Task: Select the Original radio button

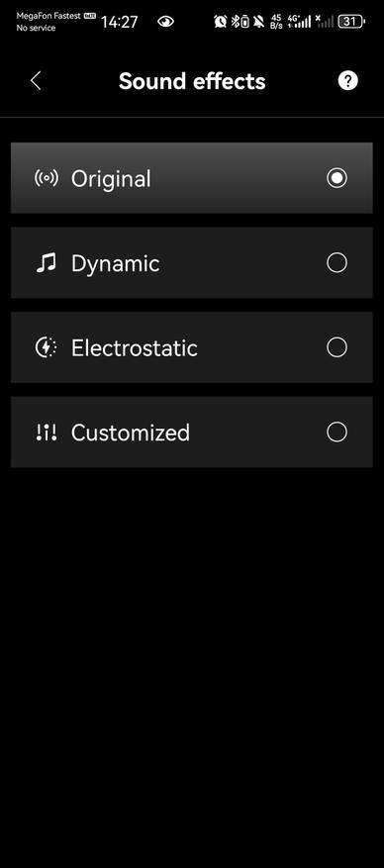Action: [x=336, y=178]
